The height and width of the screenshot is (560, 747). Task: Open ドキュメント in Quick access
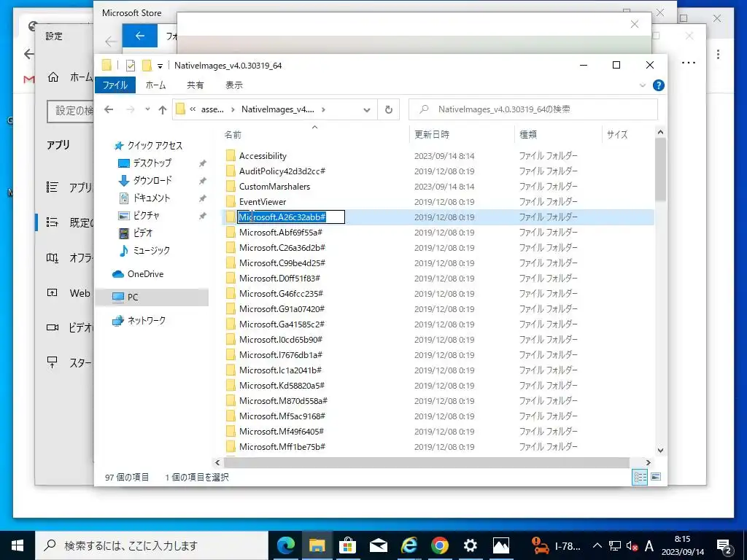coord(151,198)
